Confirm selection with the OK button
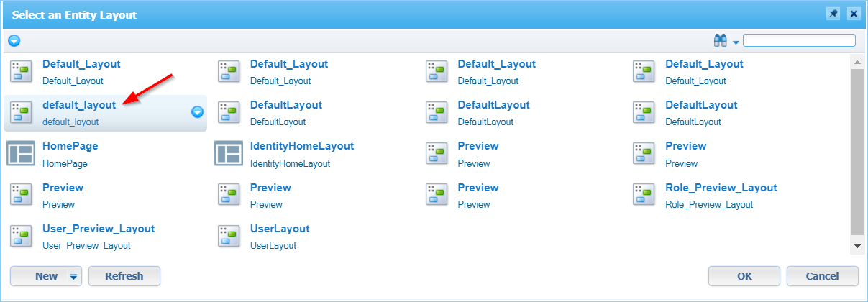 coord(744,276)
